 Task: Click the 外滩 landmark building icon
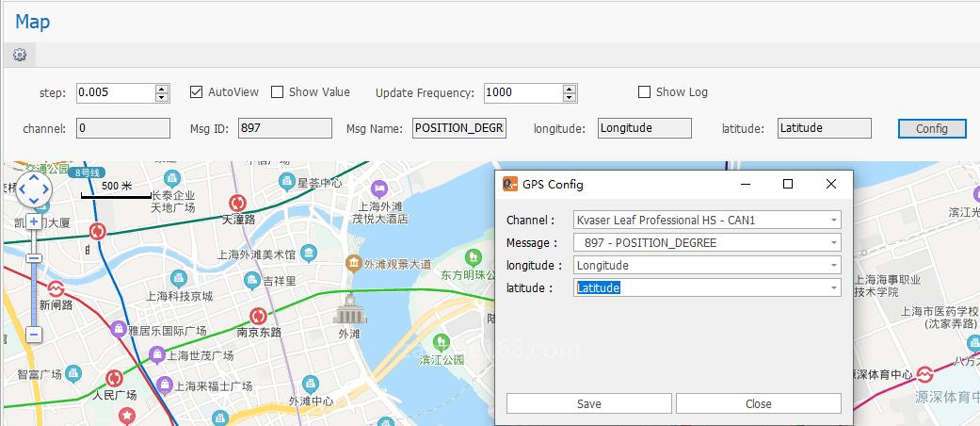349,308
